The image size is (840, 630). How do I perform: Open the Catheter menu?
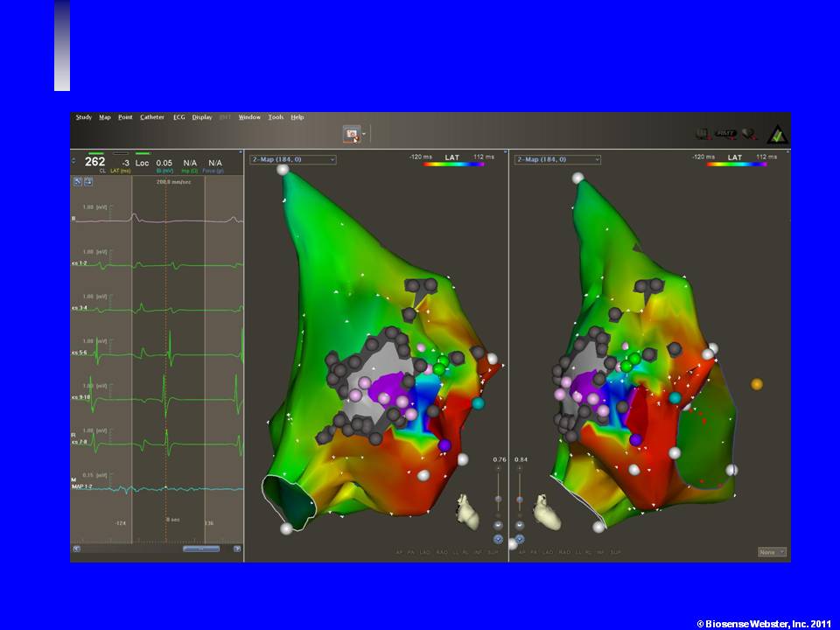pos(151,117)
